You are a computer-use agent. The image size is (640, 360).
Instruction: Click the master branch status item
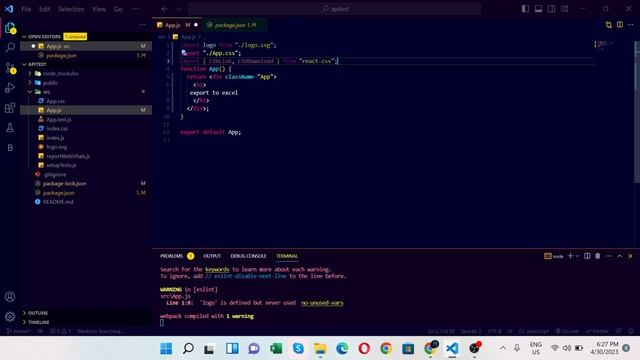(x=19, y=331)
